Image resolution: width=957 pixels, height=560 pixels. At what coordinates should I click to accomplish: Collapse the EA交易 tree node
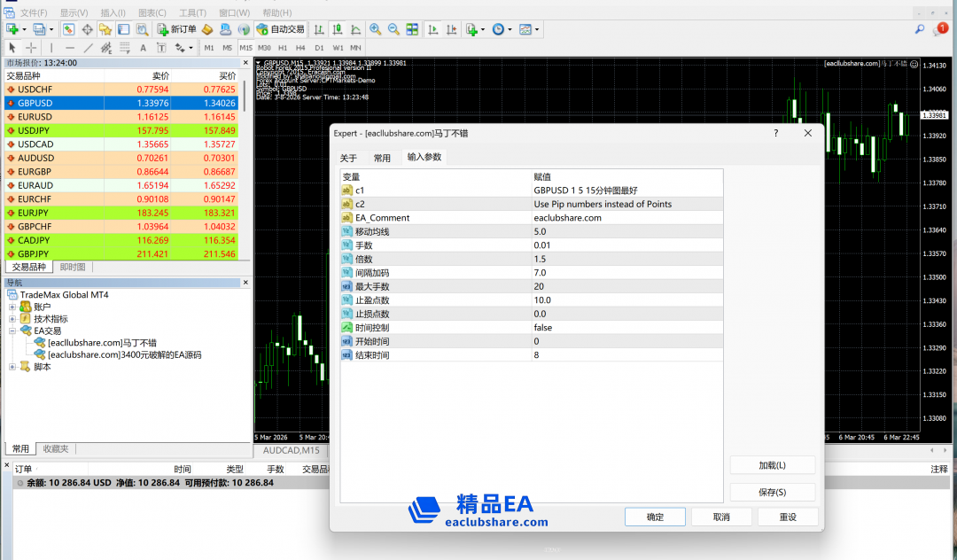(13, 331)
